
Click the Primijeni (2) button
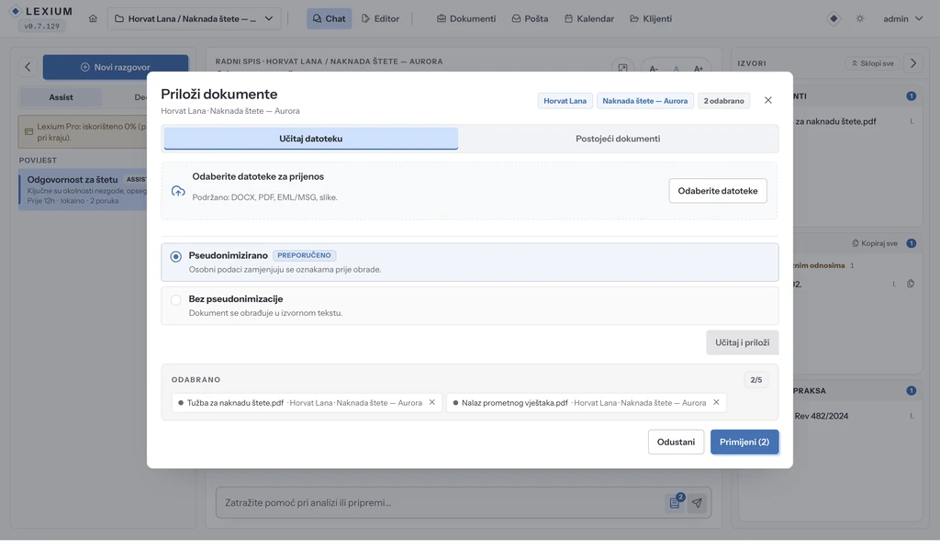(744, 442)
